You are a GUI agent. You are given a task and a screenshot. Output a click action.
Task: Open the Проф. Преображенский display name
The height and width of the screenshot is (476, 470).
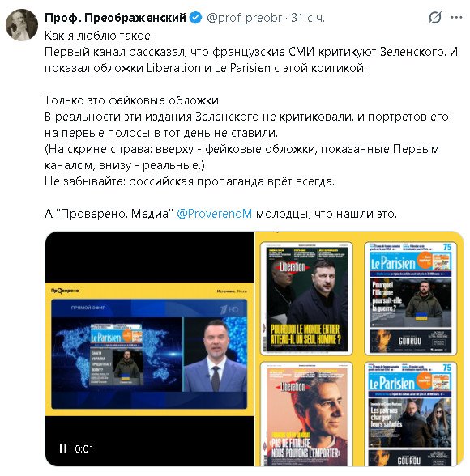pos(115,18)
